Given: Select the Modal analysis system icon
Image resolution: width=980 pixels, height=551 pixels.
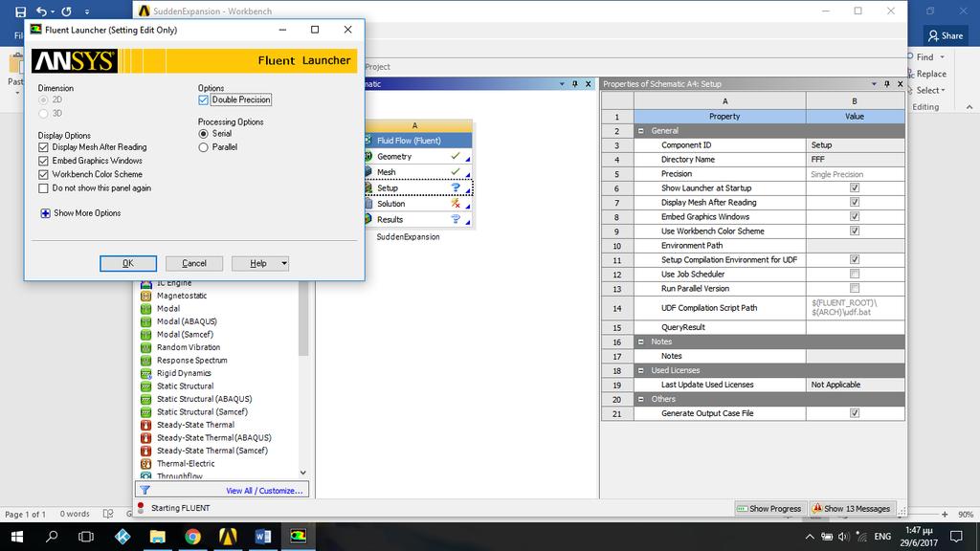Looking at the screenshot, I should (145, 309).
